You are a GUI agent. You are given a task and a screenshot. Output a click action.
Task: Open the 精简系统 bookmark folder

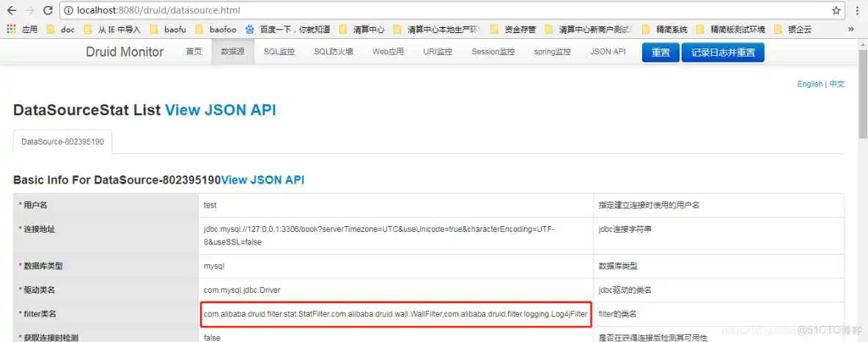coord(664,29)
